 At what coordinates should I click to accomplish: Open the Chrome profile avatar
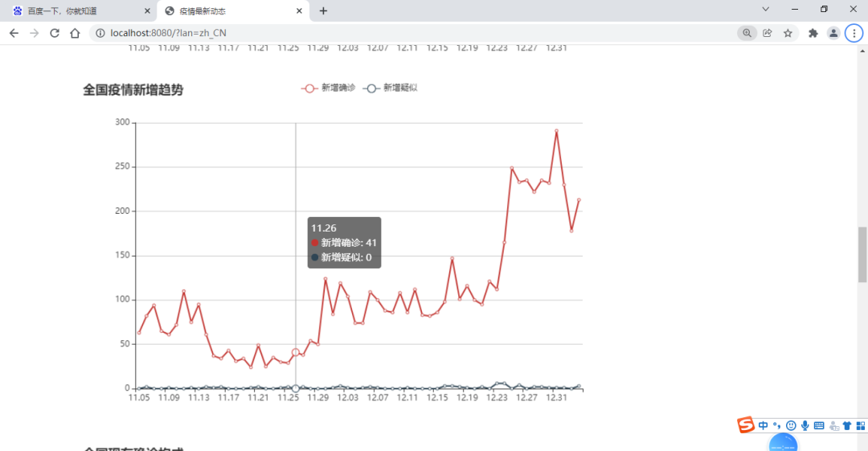(833, 33)
